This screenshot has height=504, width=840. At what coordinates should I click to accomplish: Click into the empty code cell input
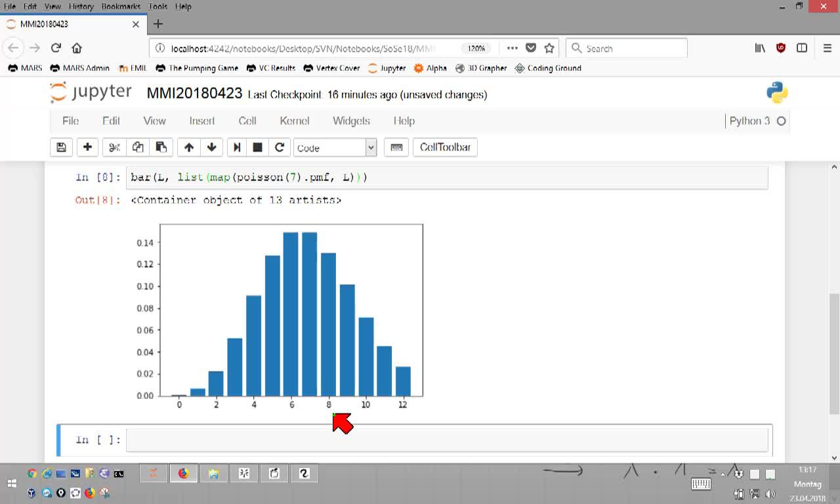point(447,440)
